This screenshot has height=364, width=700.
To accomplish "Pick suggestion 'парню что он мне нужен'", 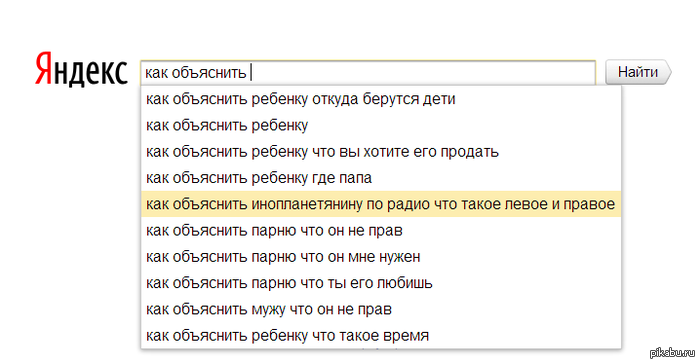I will (x=381, y=257).
